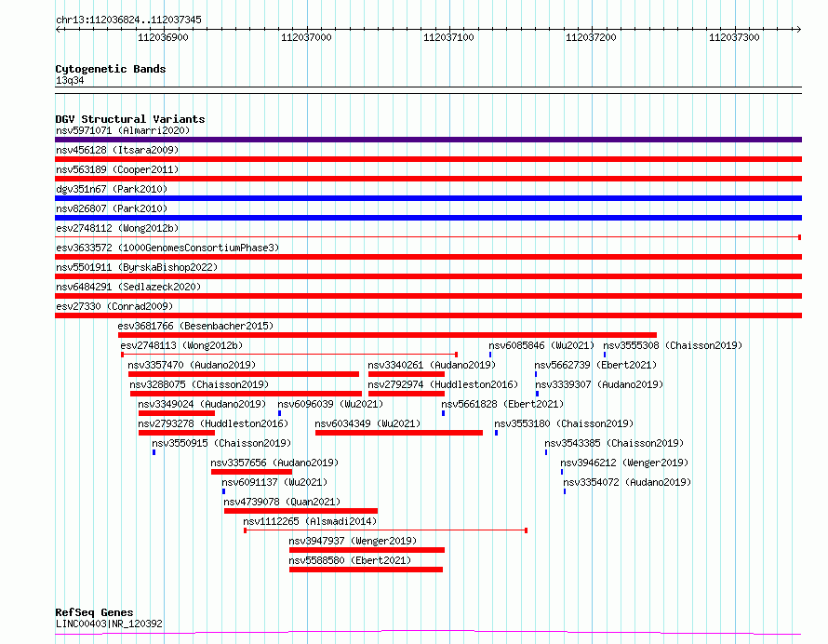
Task: Click nsv2793278 (Huddleston2016) label
Action: (x=213, y=423)
